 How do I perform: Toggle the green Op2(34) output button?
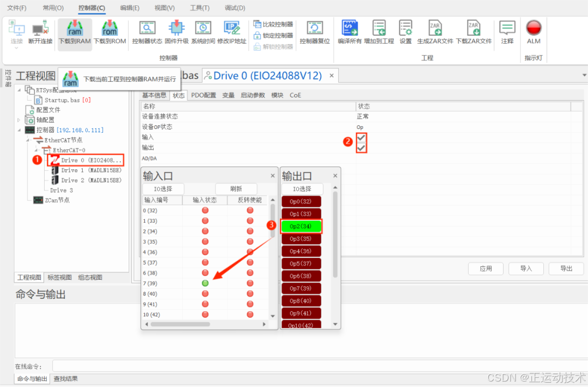click(301, 226)
